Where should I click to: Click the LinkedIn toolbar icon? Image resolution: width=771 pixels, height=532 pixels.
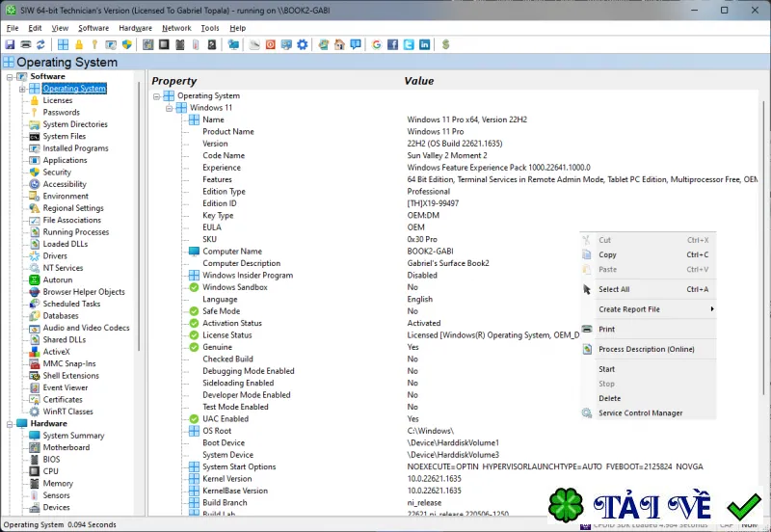click(424, 44)
